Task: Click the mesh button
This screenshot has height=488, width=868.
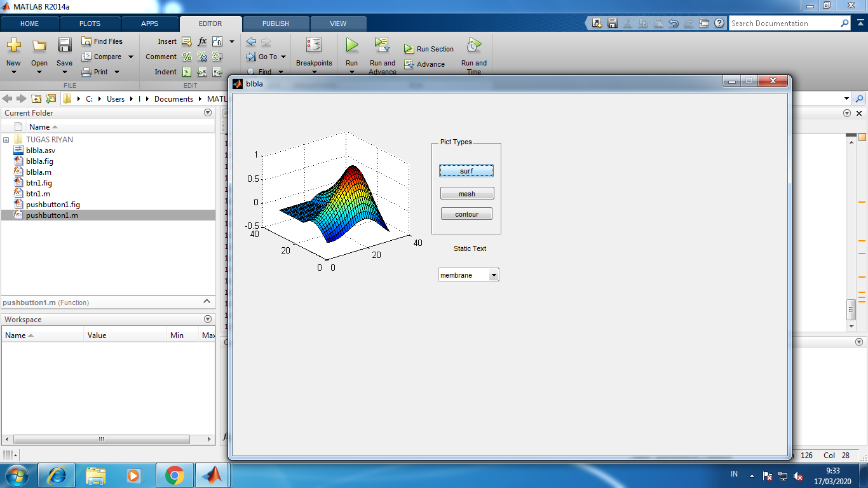Action: [x=466, y=193]
